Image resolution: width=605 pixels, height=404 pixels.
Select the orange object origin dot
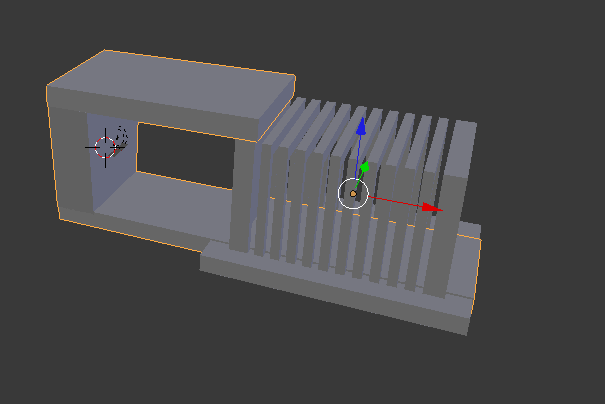point(353,194)
